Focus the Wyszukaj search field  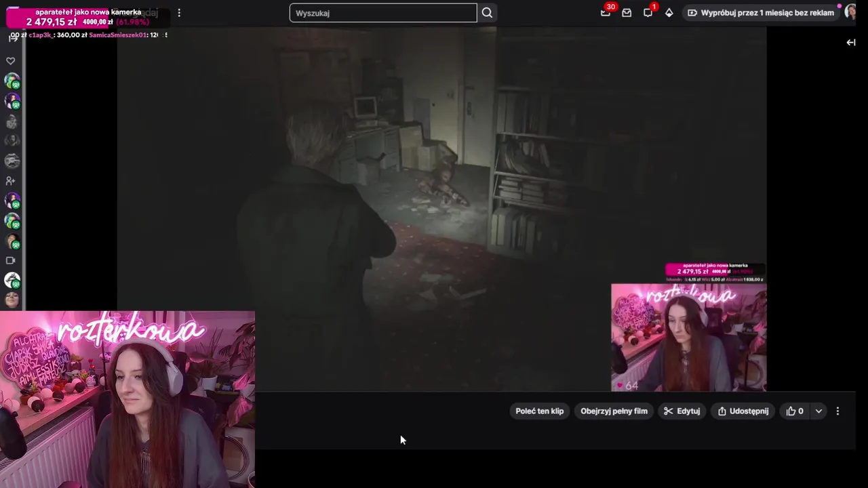(383, 13)
